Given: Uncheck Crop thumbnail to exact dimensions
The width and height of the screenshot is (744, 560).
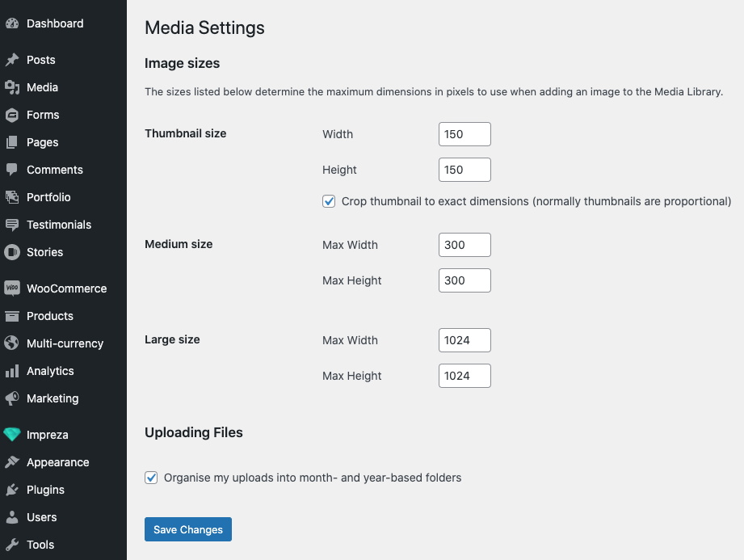Looking at the screenshot, I should tap(329, 201).
